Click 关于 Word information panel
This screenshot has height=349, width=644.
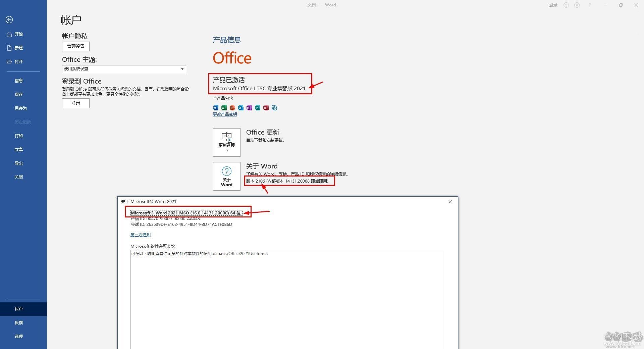coord(226,176)
